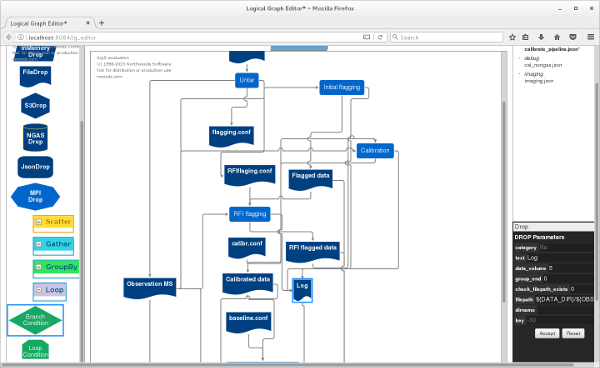Screen dimensions: 600x368
Task: Edit the group_end parameter value
Action: point(568,278)
